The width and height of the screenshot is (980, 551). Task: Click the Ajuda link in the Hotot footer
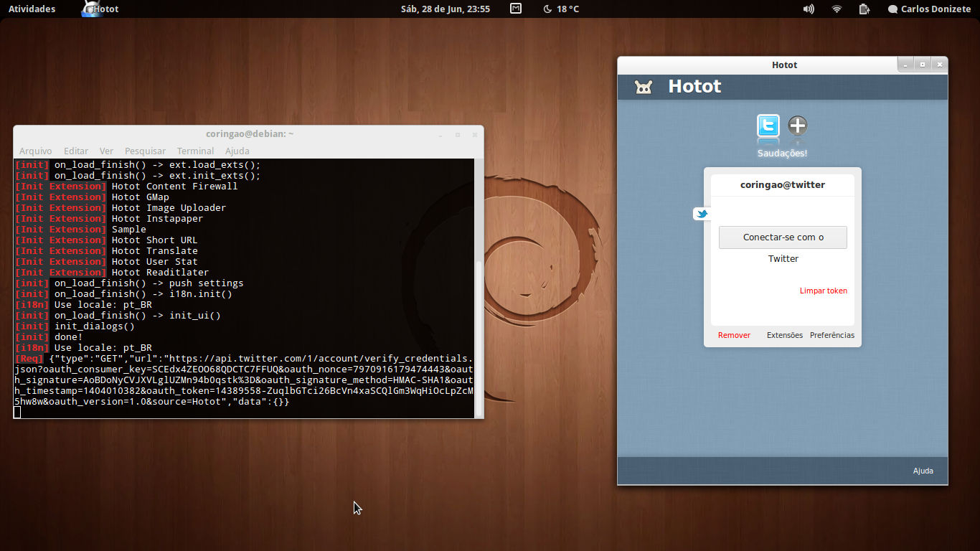tap(923, 471)
